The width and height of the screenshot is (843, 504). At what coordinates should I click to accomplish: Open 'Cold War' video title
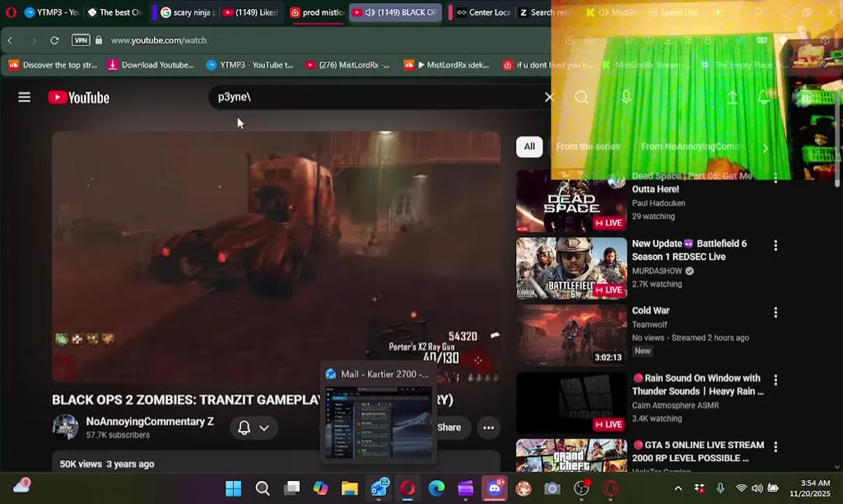650,310
